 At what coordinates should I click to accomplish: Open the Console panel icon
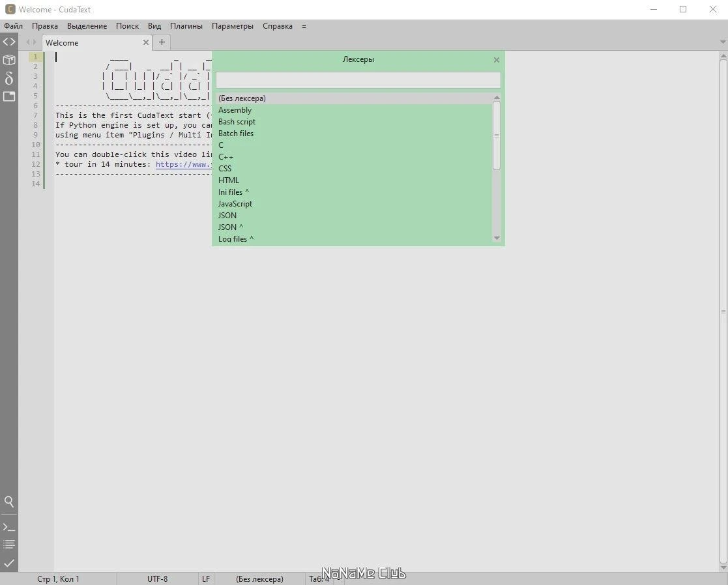[9, 527]
